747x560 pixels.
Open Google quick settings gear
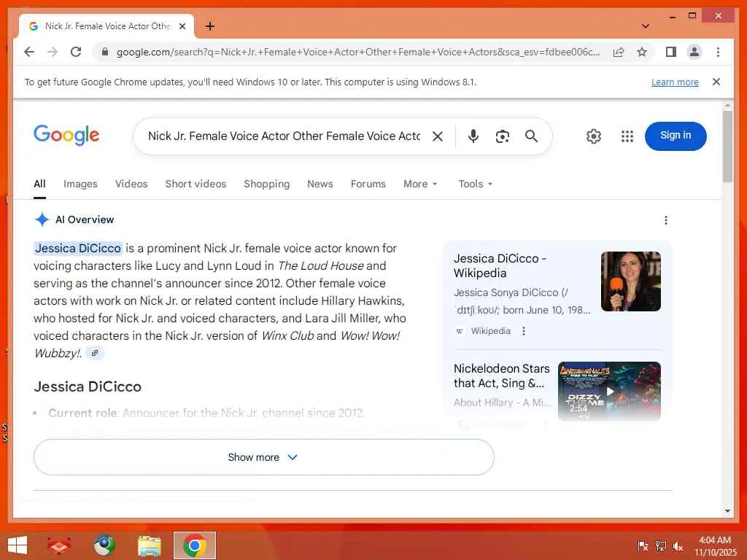[x=594, y=136]
